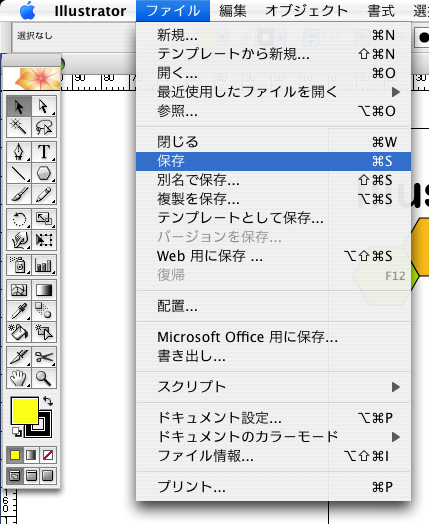
Task: Select the Scale tool
Action: [x=44, y=219]
